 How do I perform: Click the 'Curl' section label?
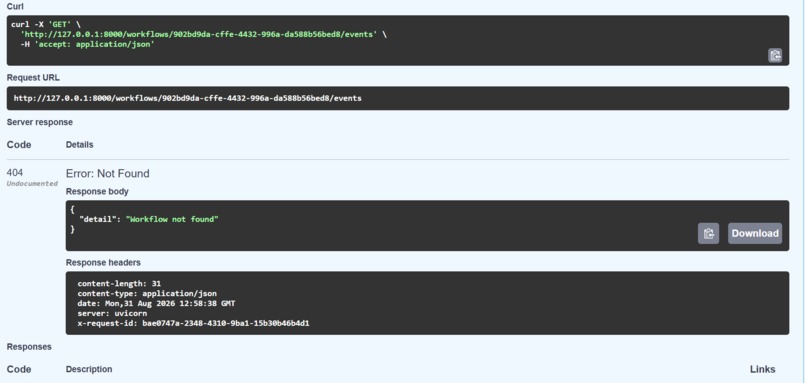tap(15, 7)
